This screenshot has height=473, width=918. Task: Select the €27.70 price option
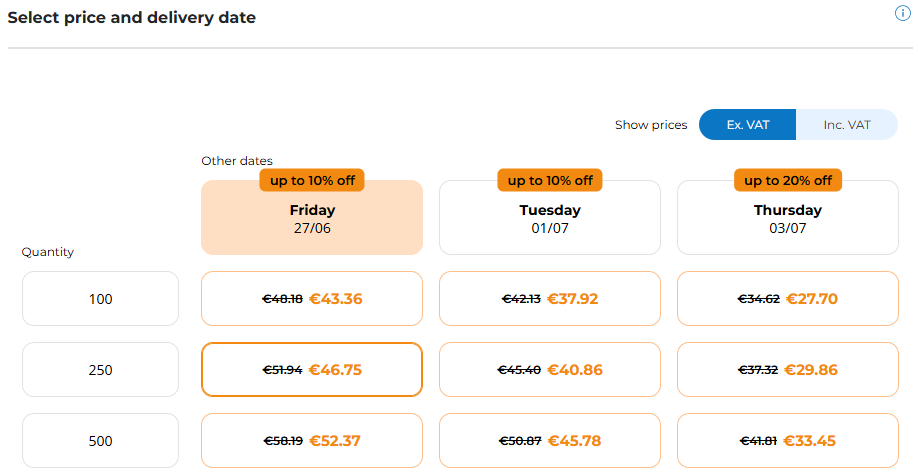(x=788, y=299)
